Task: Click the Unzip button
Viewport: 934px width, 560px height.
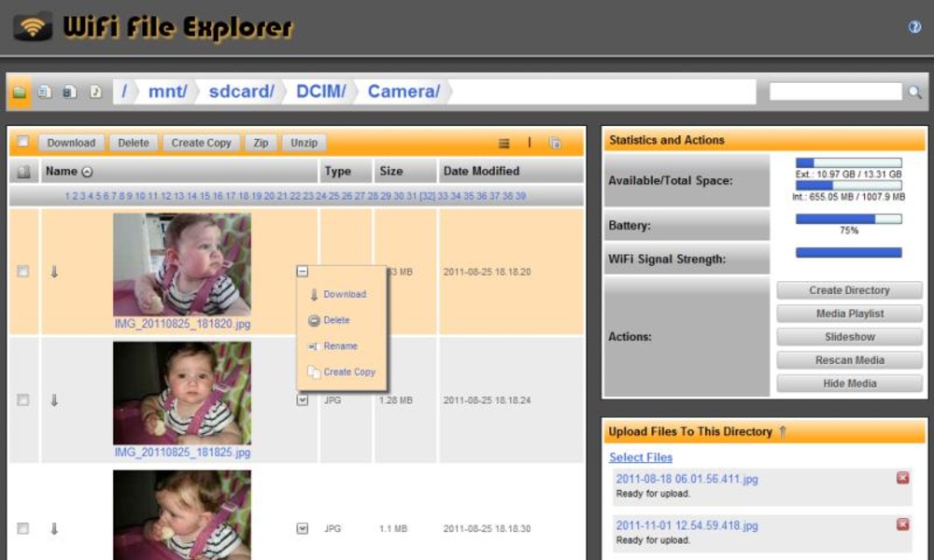Action: click(304, 143)
